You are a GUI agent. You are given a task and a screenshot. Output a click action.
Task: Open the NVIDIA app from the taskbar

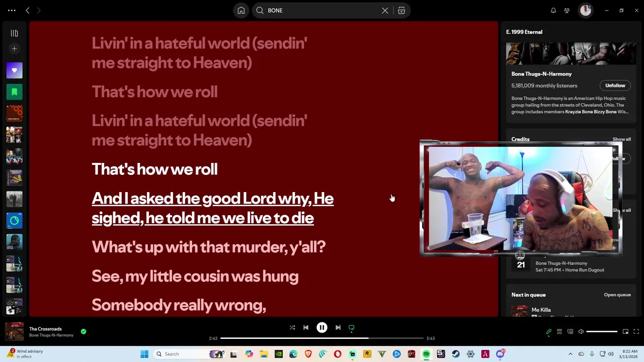[278, 354]
